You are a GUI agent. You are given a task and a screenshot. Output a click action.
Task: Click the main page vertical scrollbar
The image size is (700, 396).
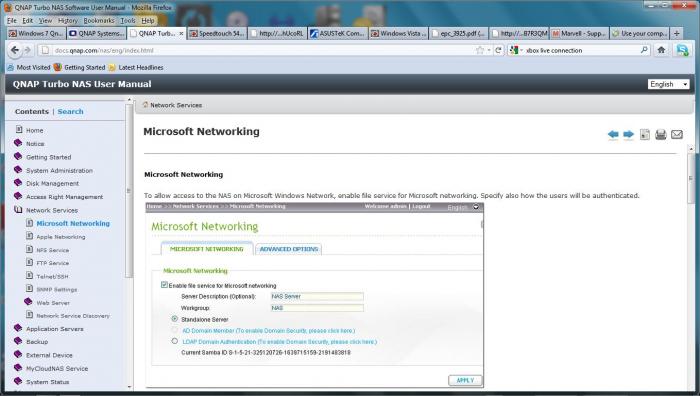coord(692,179)
